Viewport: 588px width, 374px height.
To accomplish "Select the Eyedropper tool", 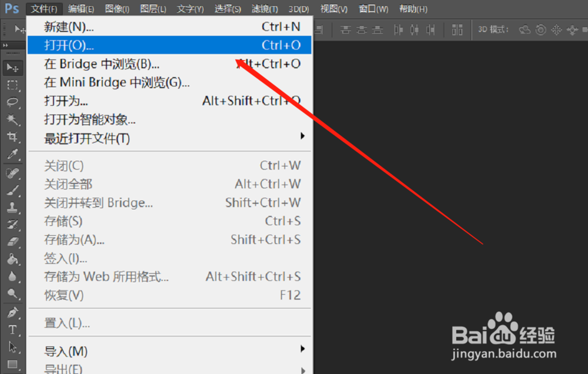I will (12, 154).
